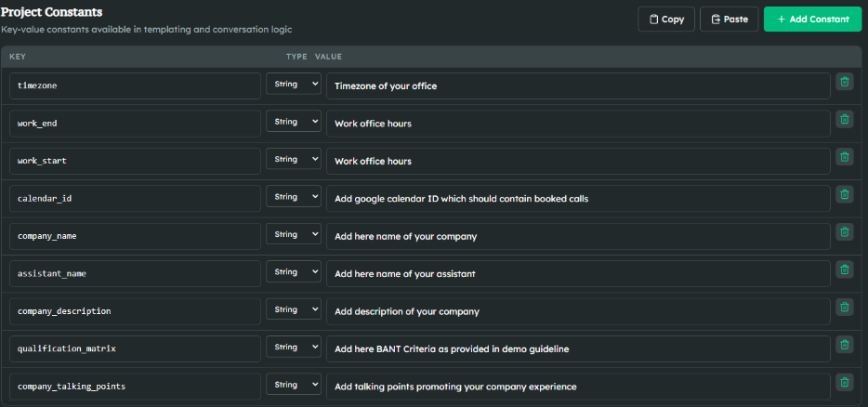Delete the work_end constant row
868x407 pixels.
click(x=844, y=119)
